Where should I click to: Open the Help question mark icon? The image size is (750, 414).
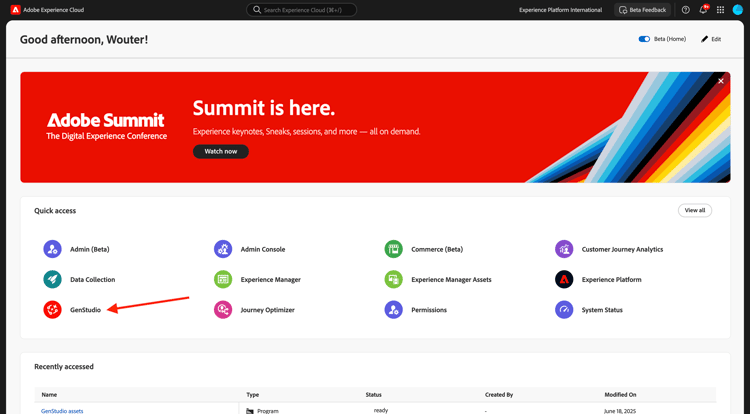[685, 10]
